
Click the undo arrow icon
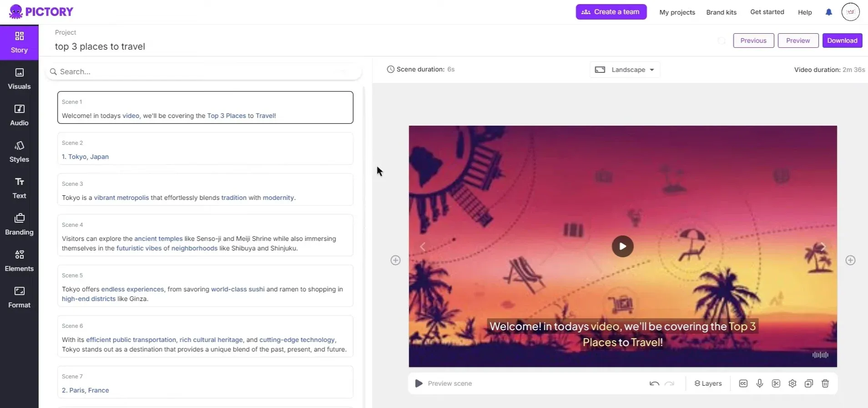654,383
